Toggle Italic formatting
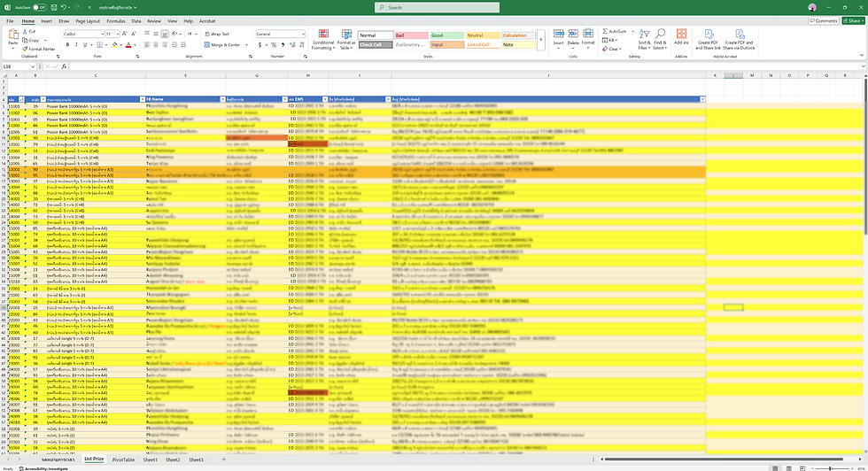 [76, 45]
